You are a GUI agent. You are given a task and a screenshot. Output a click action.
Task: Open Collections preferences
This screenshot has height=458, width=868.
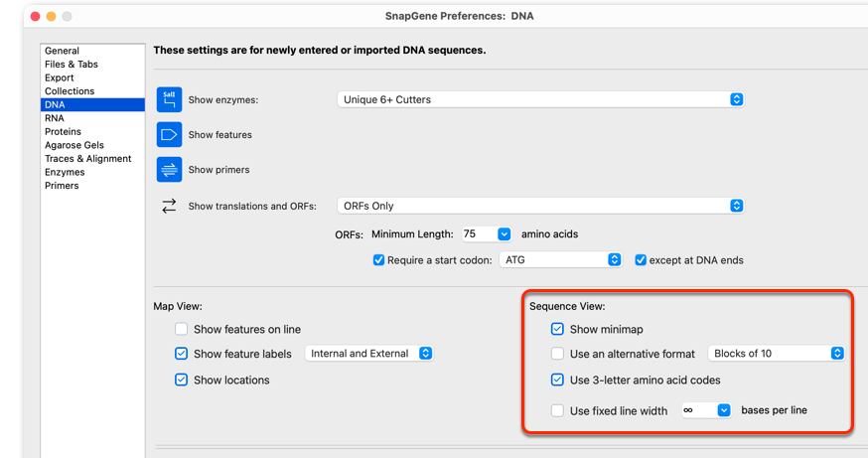(x=92, y=91)
